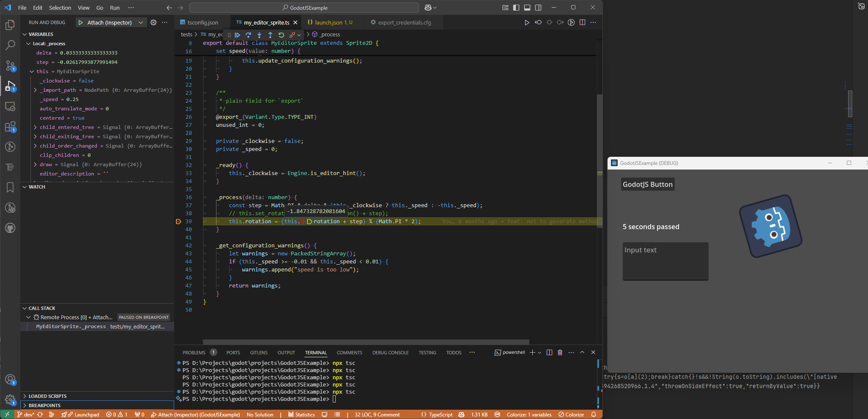
Task: Toggle the secondary side bar
Action: 538,8
